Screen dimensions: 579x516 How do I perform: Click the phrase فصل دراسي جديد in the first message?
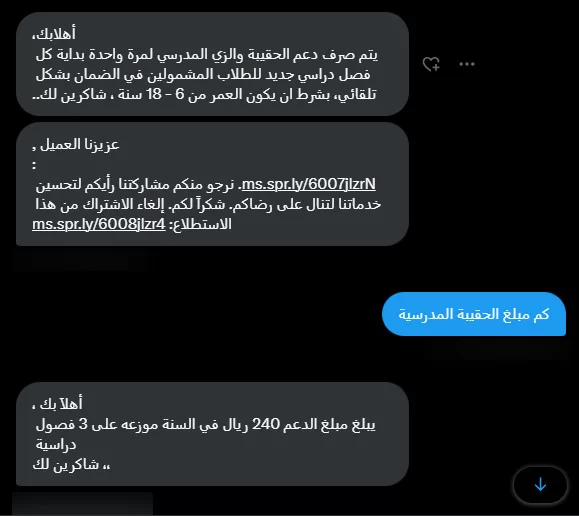point(332,74)
